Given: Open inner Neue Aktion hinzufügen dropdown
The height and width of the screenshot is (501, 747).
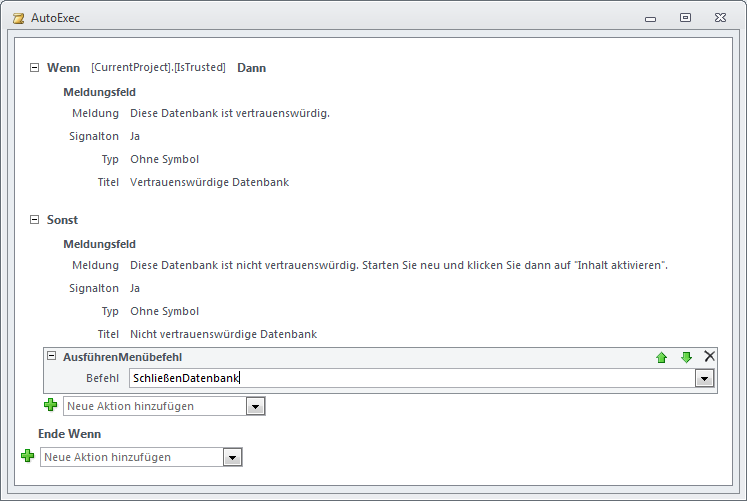Looking at the screenshot, I should coord(256,406).
